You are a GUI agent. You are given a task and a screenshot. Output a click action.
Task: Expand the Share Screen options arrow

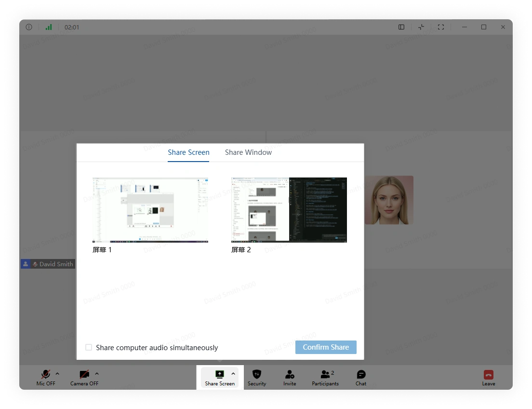(233, 374)
